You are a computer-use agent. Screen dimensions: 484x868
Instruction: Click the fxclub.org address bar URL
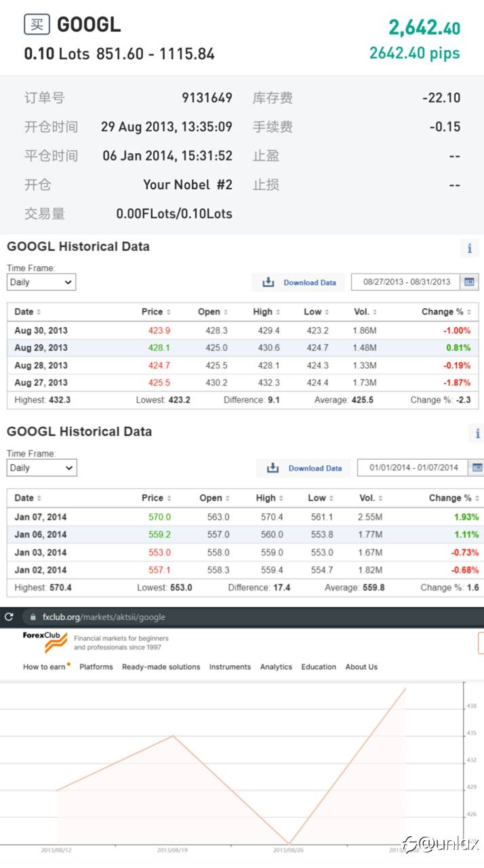tap(104, 617)
